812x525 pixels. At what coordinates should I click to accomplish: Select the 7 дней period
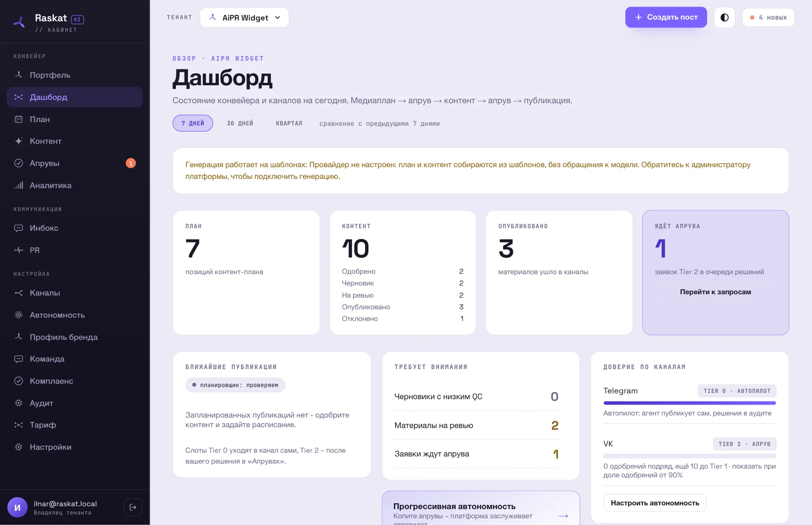(193, 123)
